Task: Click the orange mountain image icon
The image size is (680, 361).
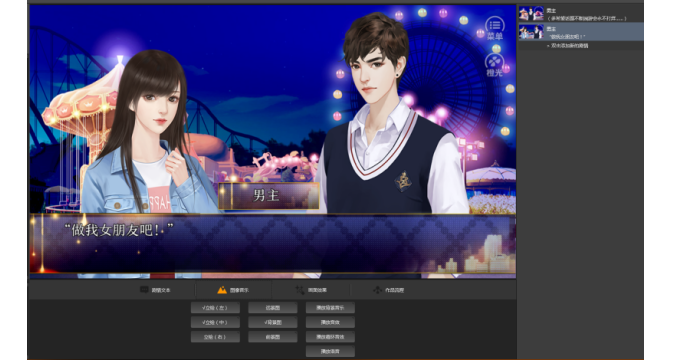Action: coord(222,289)
